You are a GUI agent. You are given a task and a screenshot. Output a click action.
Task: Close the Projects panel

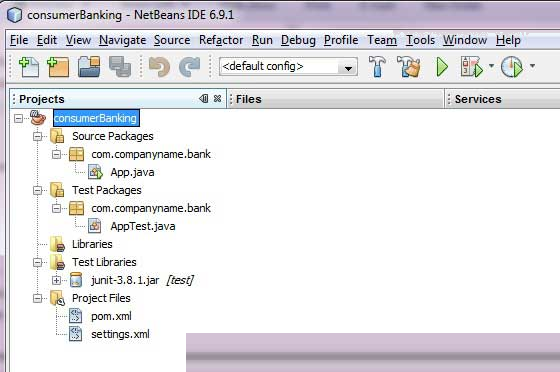pyautogui.click(x=217, y=99)
